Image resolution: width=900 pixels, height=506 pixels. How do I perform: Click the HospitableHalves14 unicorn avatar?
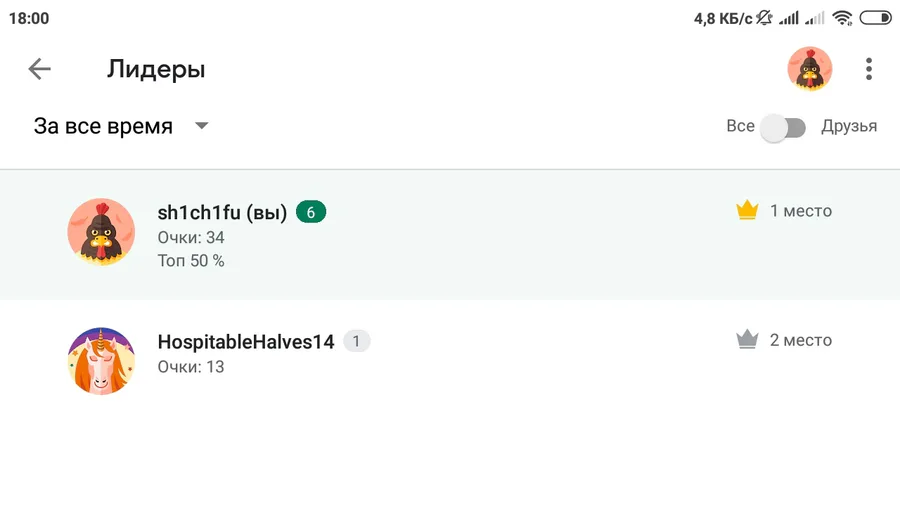101,361
